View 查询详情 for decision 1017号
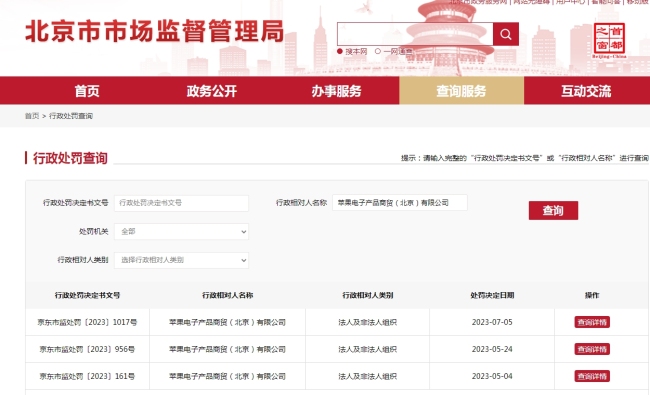Screen dimensions: 650x395 592,322
